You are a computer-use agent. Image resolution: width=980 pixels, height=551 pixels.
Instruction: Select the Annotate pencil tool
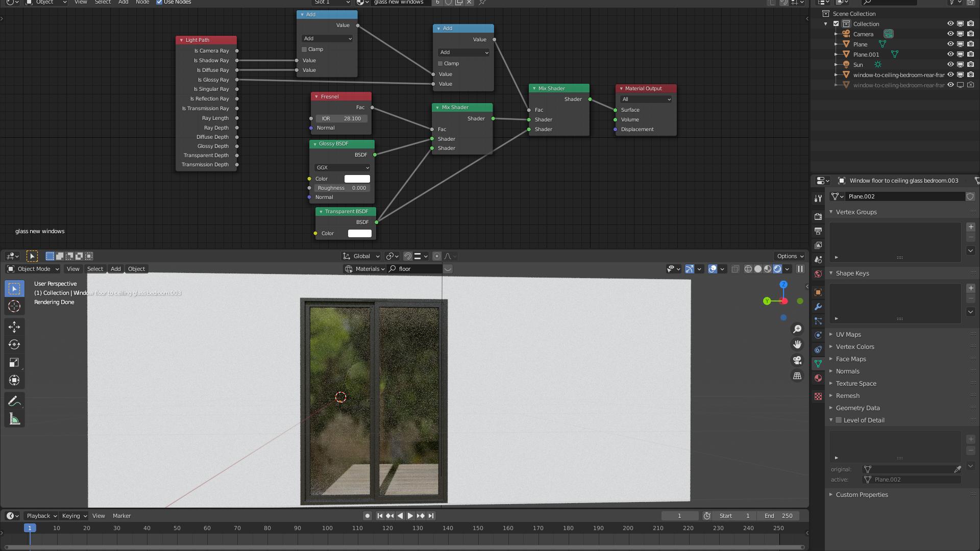click(14, 402)
